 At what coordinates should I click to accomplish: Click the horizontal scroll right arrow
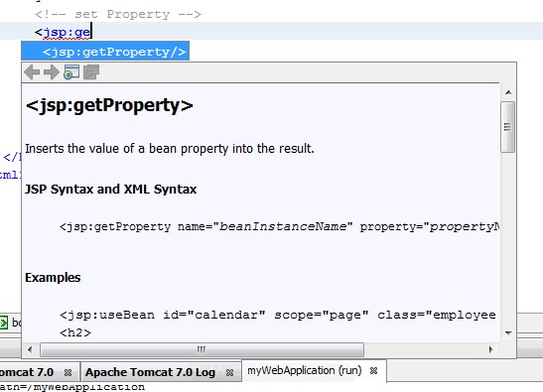tap(490, 349)
